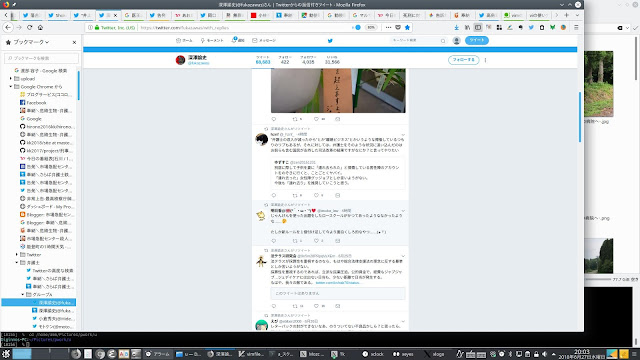Like the photo tweet

(316, 119)
